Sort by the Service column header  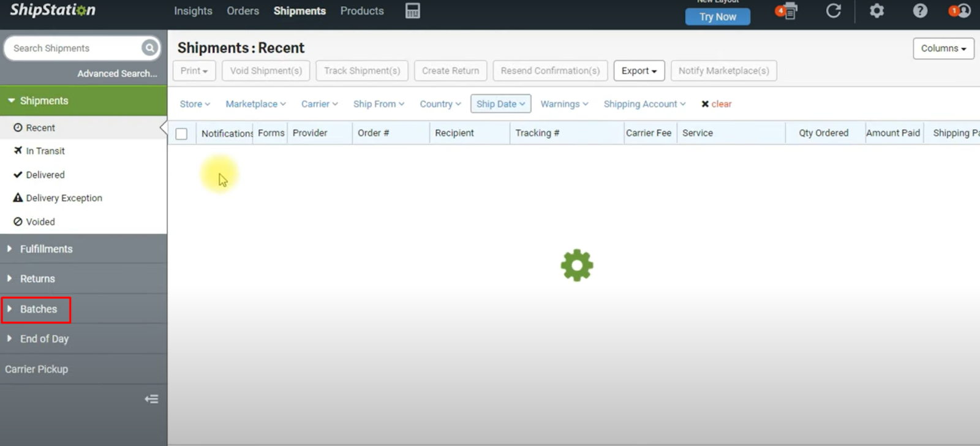coord(731,133)
